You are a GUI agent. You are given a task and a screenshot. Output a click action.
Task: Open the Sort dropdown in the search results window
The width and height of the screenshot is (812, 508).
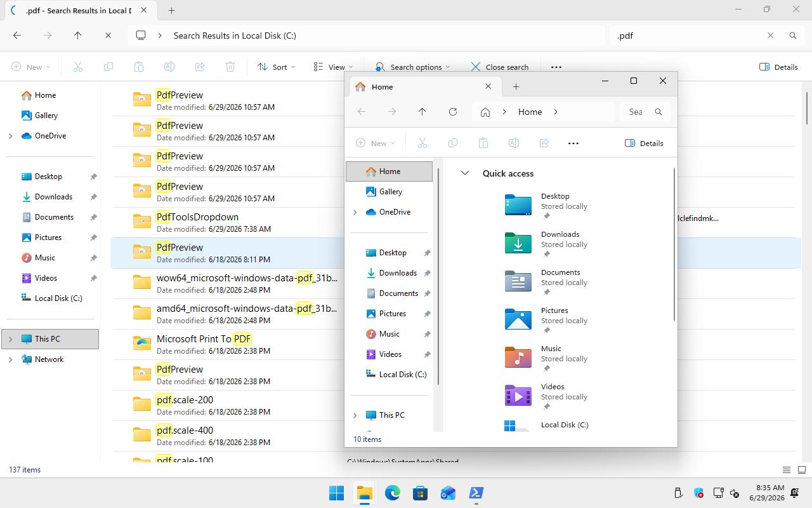[x=277, y=67]
